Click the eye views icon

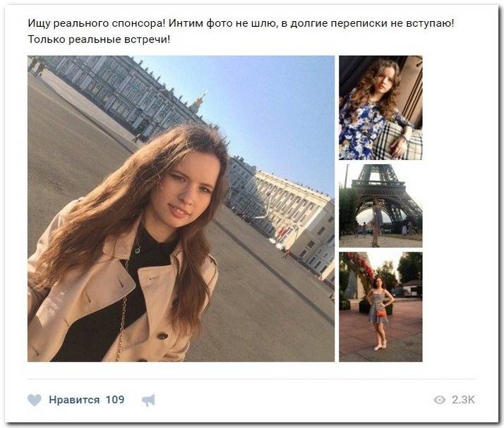tap(439, 400)
